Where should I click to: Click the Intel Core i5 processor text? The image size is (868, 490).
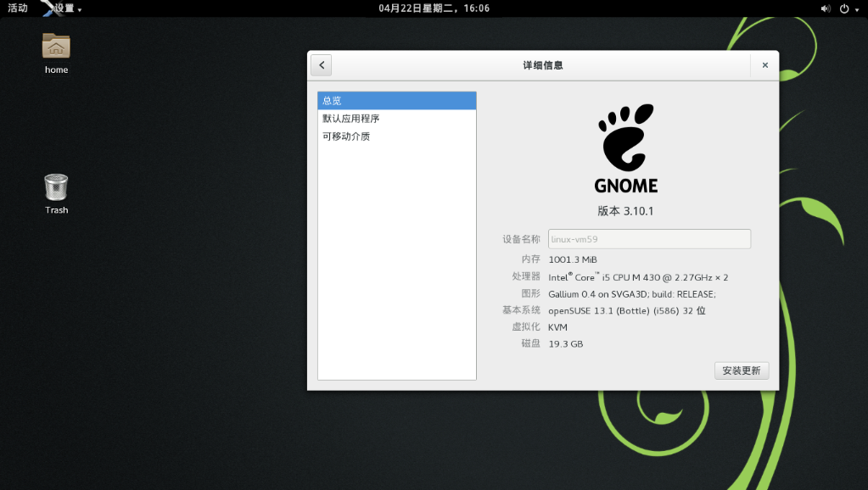[638, 277]
